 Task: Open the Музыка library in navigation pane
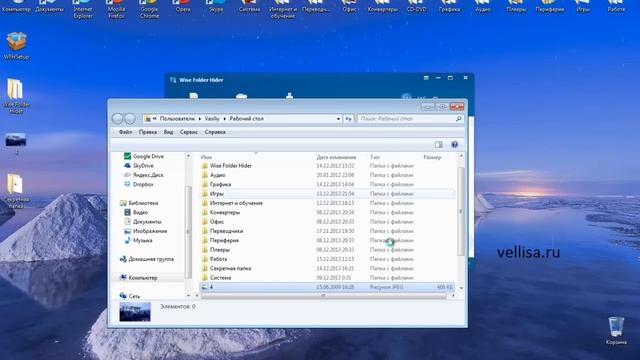138,240
